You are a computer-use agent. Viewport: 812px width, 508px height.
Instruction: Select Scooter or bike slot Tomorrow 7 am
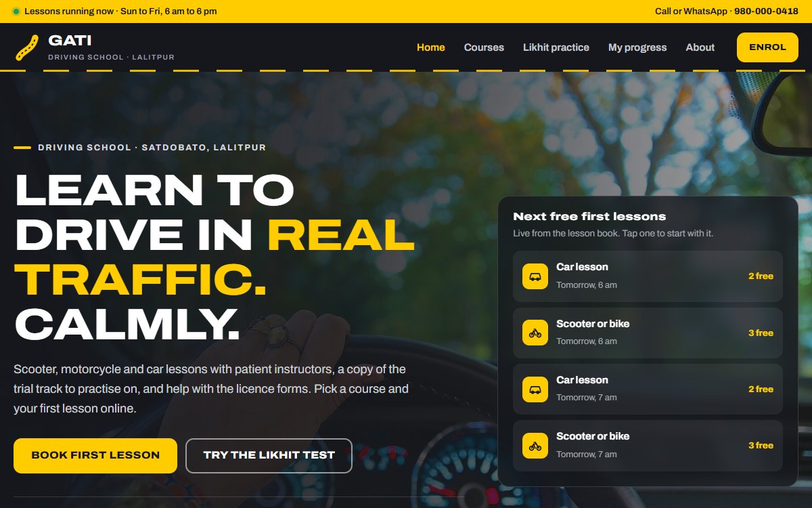[648, 446]
